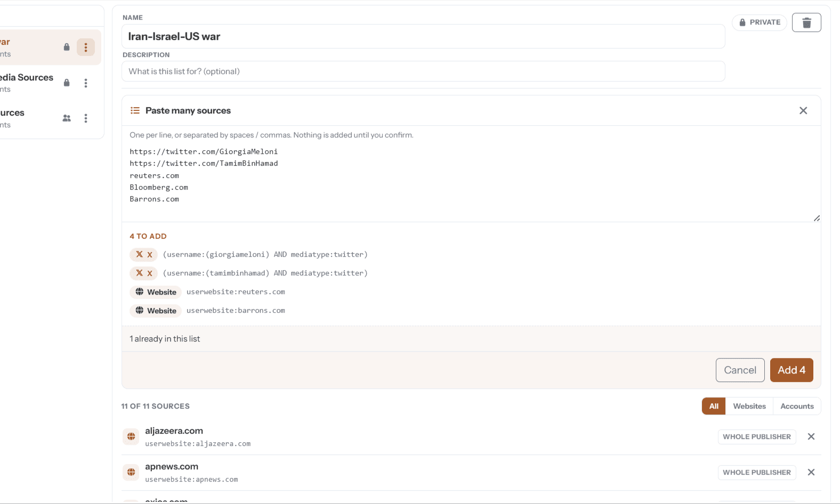The height and width of the screenshot is (504, 840).
Task: Toggle WHOLE PUBLISHER for apnews.com
Action: [x=757, y=473]
